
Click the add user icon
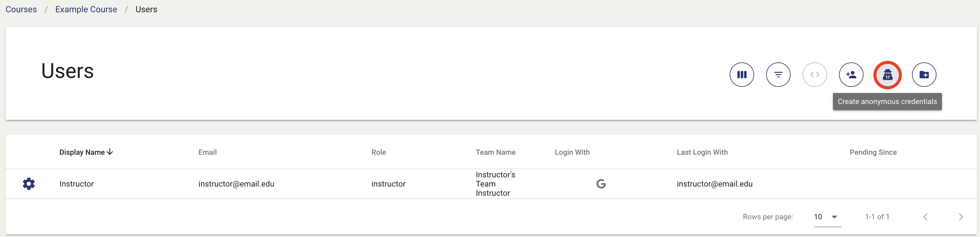click(x=851, y=74)
